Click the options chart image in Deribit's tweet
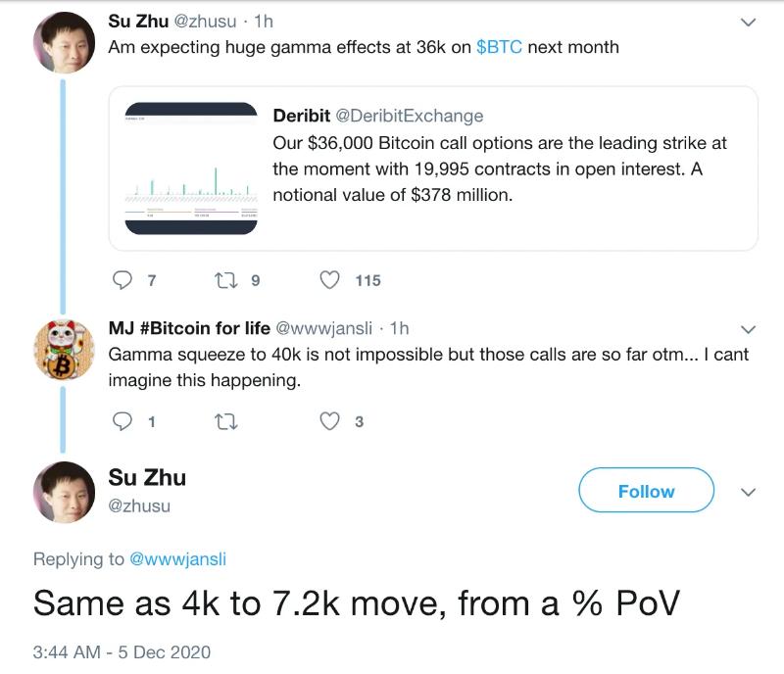This screenshot has height=674, width=784. (x=190, y=167)
